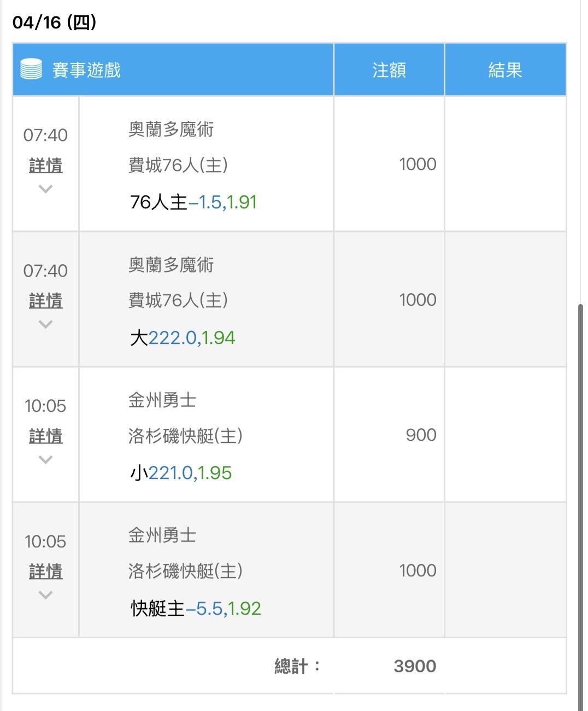Select the 小221.0, 1.95 bet line

(x=181, y=473)
